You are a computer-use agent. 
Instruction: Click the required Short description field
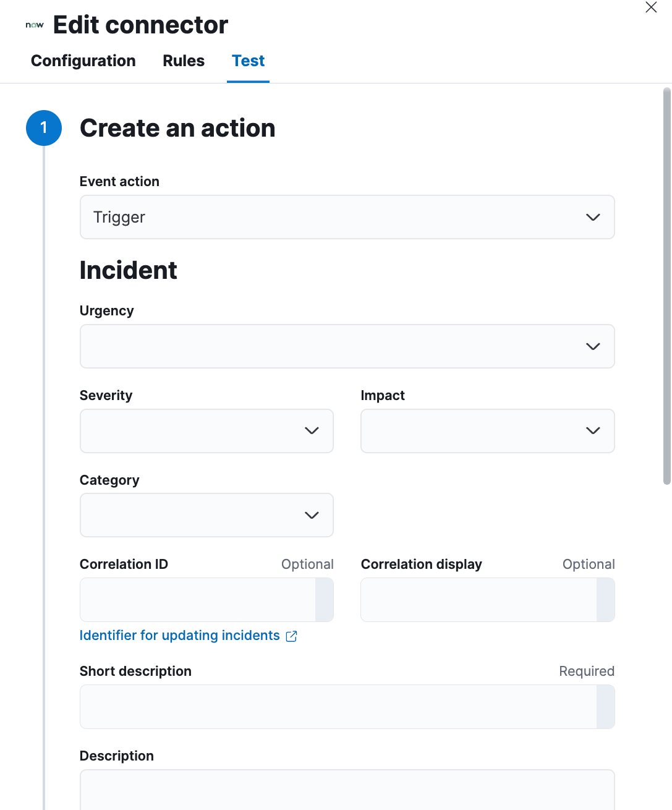click(340, 707)
